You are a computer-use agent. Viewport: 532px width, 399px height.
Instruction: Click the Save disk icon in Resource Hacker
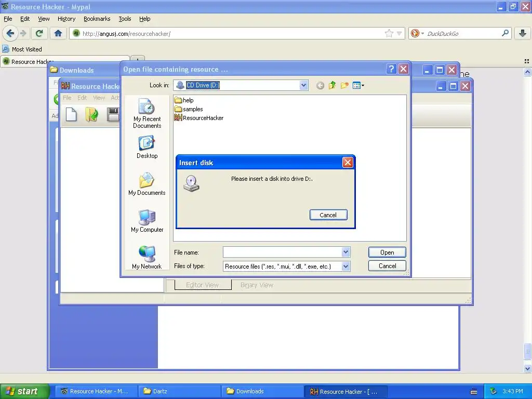[x=113, y=114]
